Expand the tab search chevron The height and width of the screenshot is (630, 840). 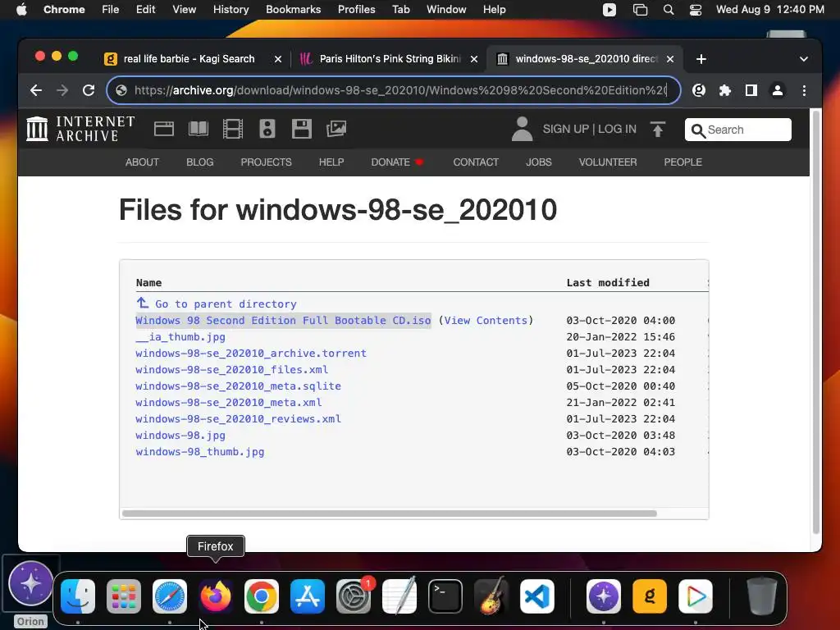coord(804,59)
